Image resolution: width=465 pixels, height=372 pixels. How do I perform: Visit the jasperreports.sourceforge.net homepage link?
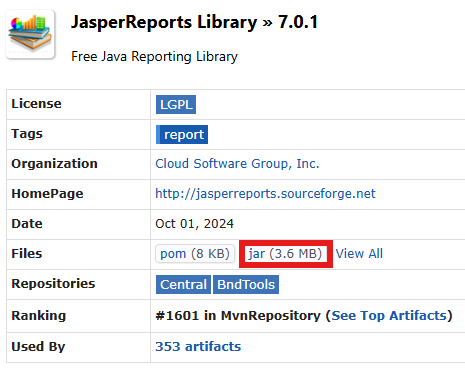265,194
